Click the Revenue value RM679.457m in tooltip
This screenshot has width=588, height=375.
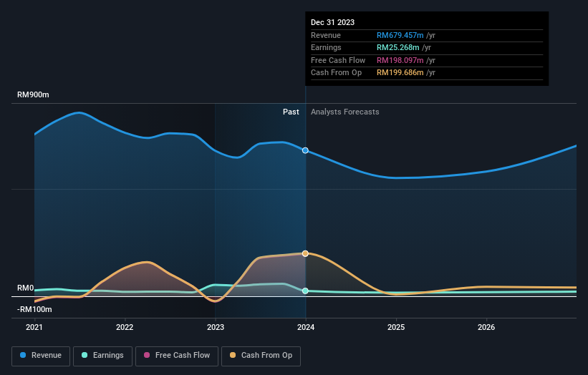(400, 35)
